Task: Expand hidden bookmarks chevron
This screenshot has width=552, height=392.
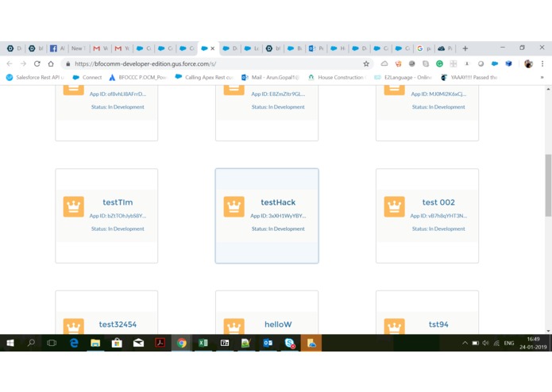Action: [x=542, y=77]
